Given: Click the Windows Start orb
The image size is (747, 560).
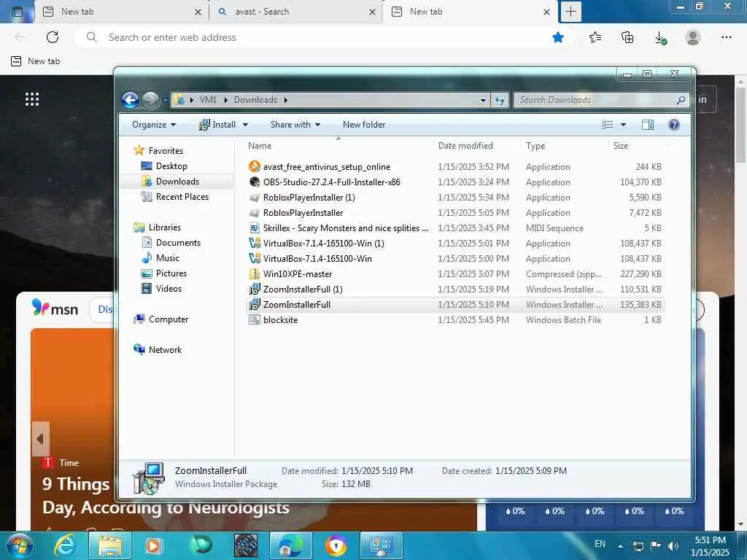Looking at the screenshot, I should (19, 545).
